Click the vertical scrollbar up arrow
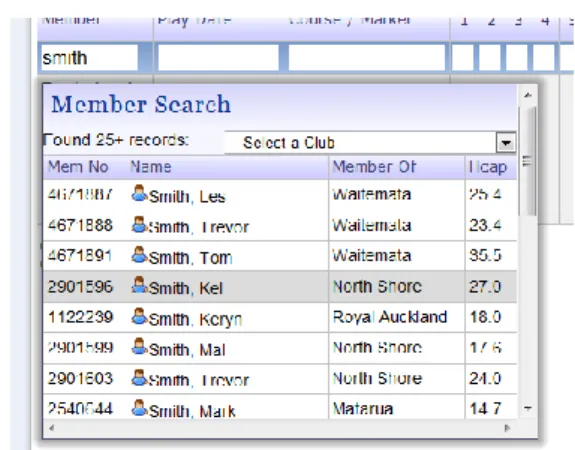 [x=528, y=95]
